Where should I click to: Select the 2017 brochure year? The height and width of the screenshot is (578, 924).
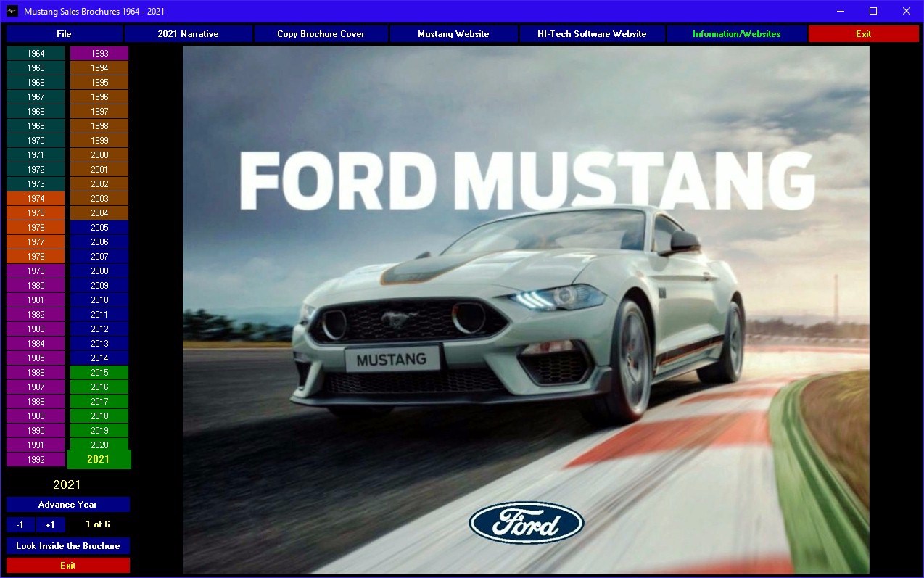(x=99, y=402)
